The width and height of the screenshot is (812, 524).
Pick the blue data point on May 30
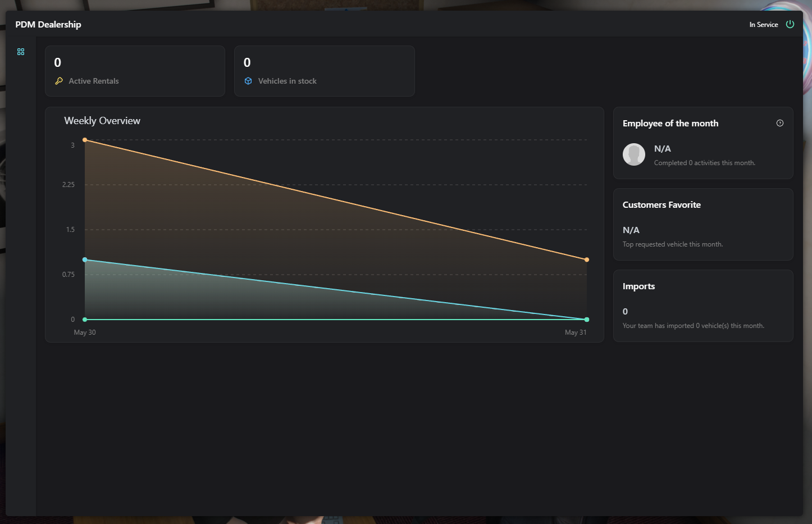click(x=85, y=259)
